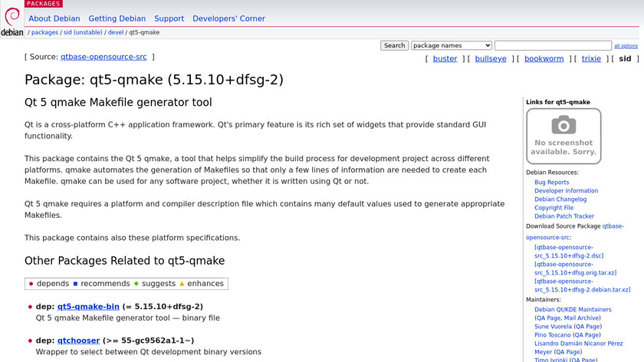Open Debian Changelog link
This screenshot has height=362, width=644.
point(560,199)
